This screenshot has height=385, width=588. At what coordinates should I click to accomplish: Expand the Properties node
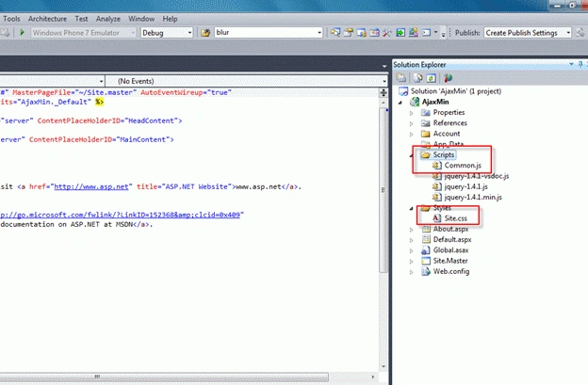(412, 113)
